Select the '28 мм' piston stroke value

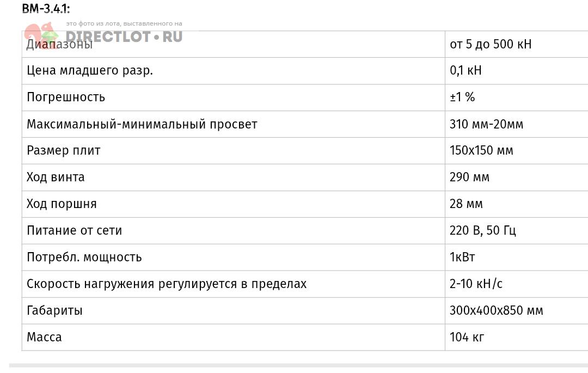466,204
